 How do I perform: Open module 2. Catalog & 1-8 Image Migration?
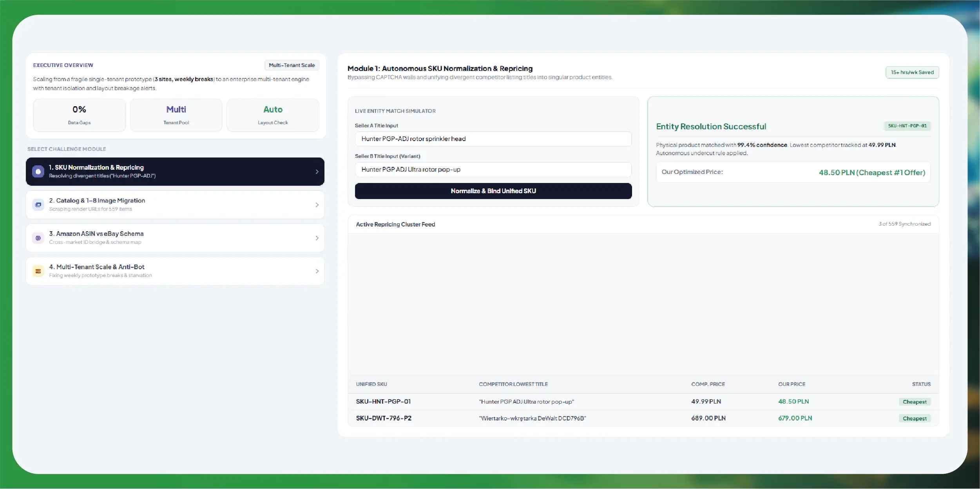(175, 205)
